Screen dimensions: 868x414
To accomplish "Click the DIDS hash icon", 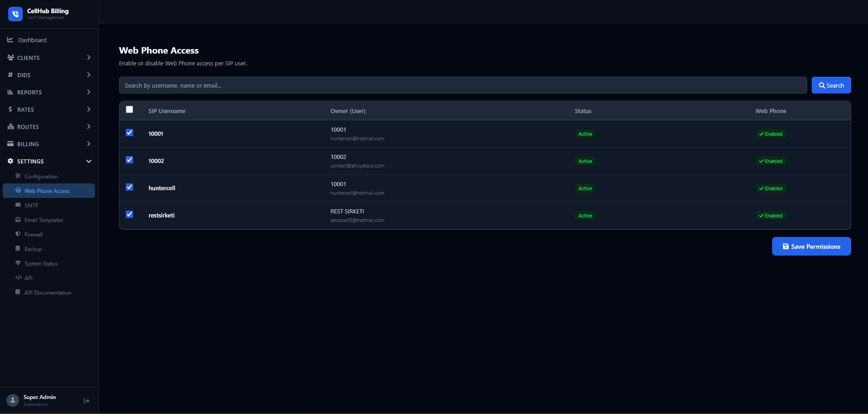I will coord(10,75).
